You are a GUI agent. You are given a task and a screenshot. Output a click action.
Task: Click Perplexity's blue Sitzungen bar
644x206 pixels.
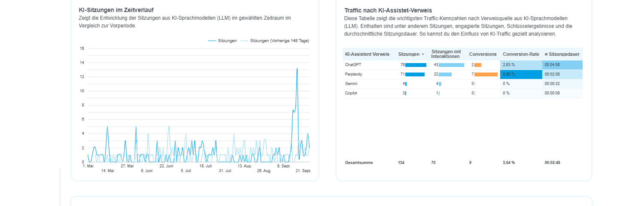[x=415, y=74]
